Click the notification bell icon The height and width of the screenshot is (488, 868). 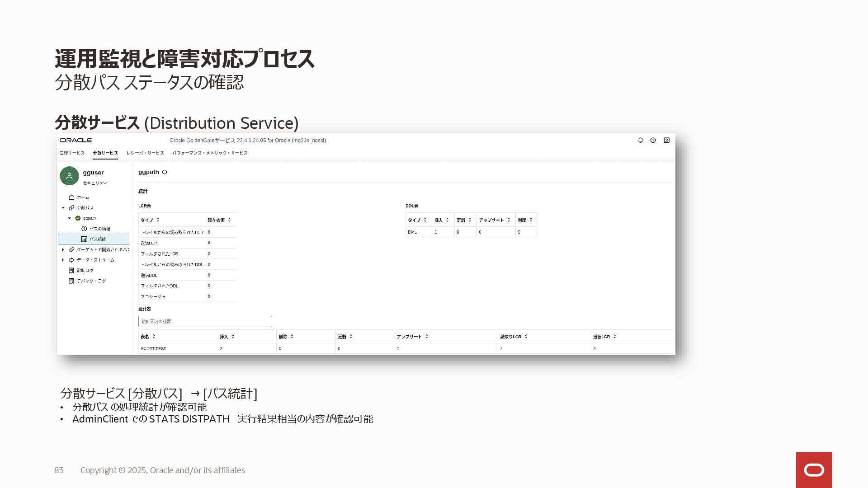pos(640,141)
